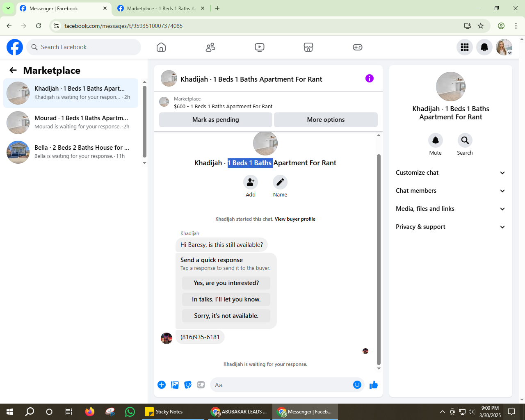Viewport: 525px width, 420px height.
Task: Open the View buyer profile link
Action: (295, 219)
